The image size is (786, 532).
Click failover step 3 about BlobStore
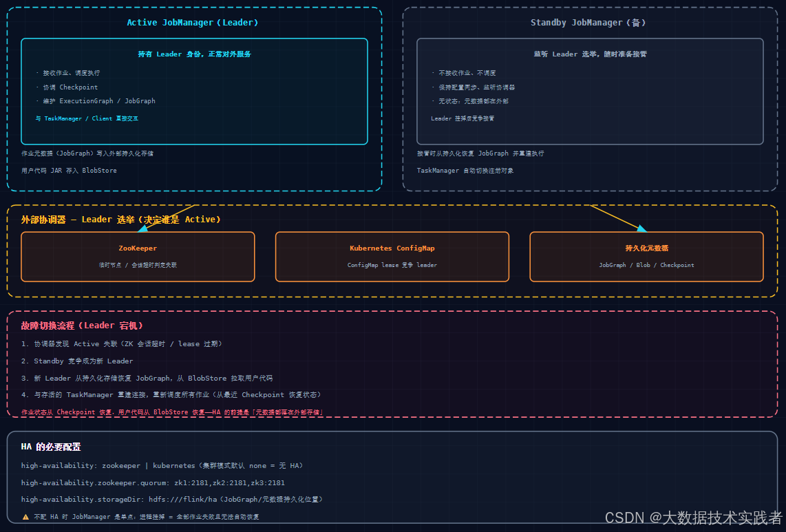pyautogui.click(x=147, y=378)
